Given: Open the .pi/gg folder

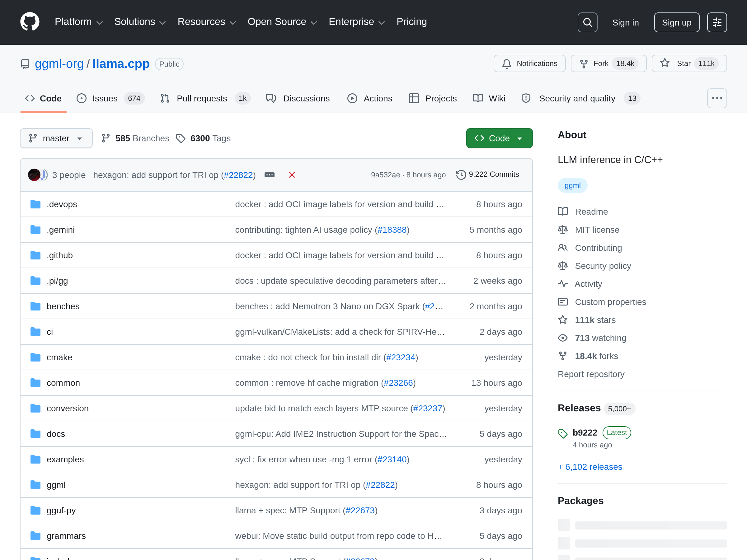Looking at the screenshot, I should (57, 281).
